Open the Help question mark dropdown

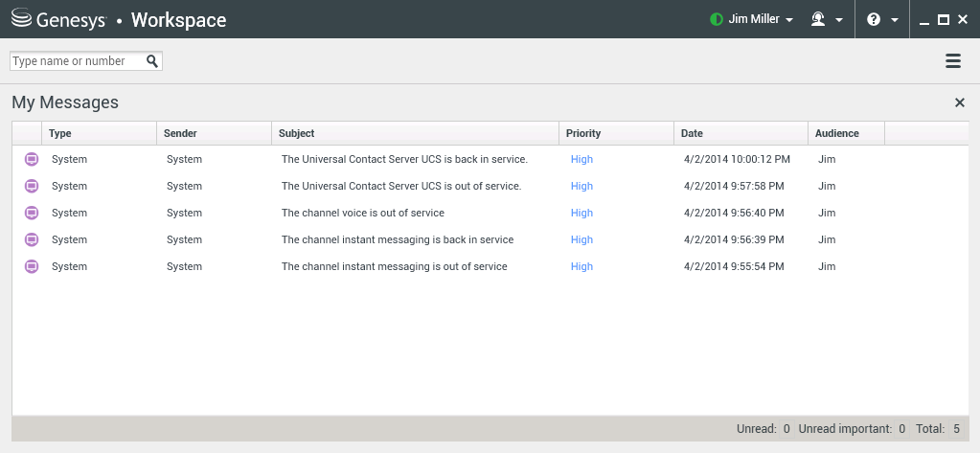point(881,19)
